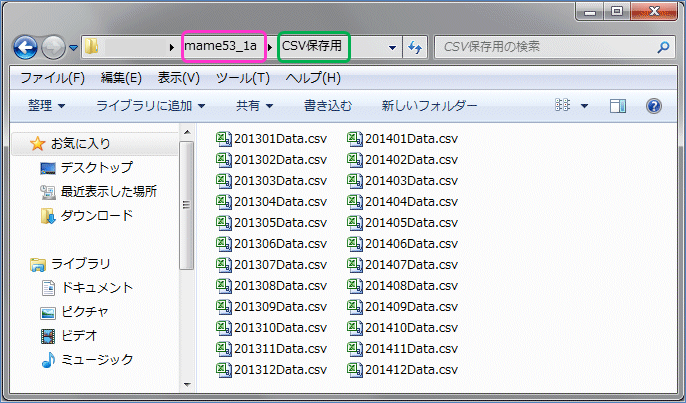
Task: Select icon of 201304Data.csv
Action: [224, 202]
